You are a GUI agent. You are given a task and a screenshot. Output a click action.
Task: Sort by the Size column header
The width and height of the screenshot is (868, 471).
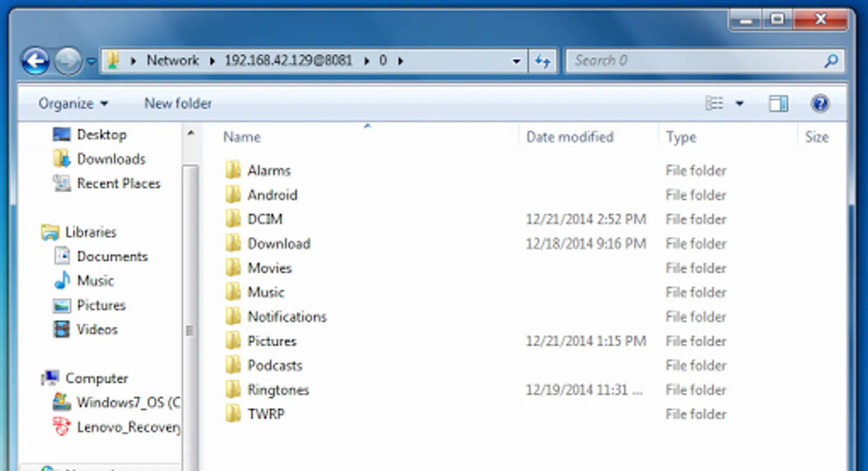[817, 137]
